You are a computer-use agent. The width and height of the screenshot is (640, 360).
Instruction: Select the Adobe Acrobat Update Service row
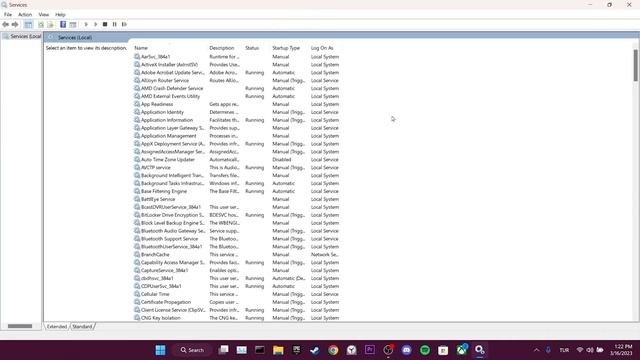[x=237, y=72]
